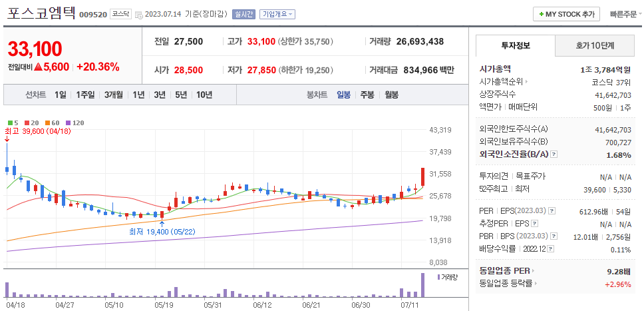The height and width of the screenshot is (311, 644).
Task: Click the 동일업종 등락률 value +2.96%
Action: click(x=617, y=284)
